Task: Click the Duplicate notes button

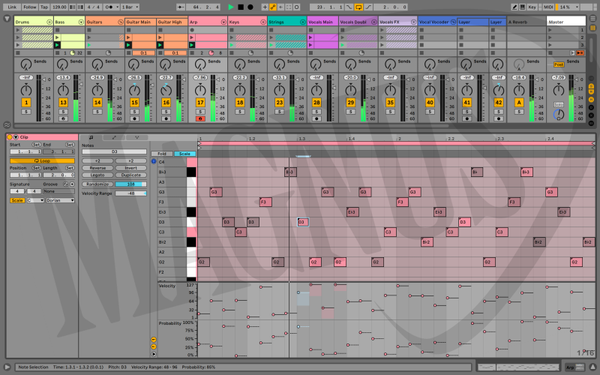Action: tap(131, 175)
